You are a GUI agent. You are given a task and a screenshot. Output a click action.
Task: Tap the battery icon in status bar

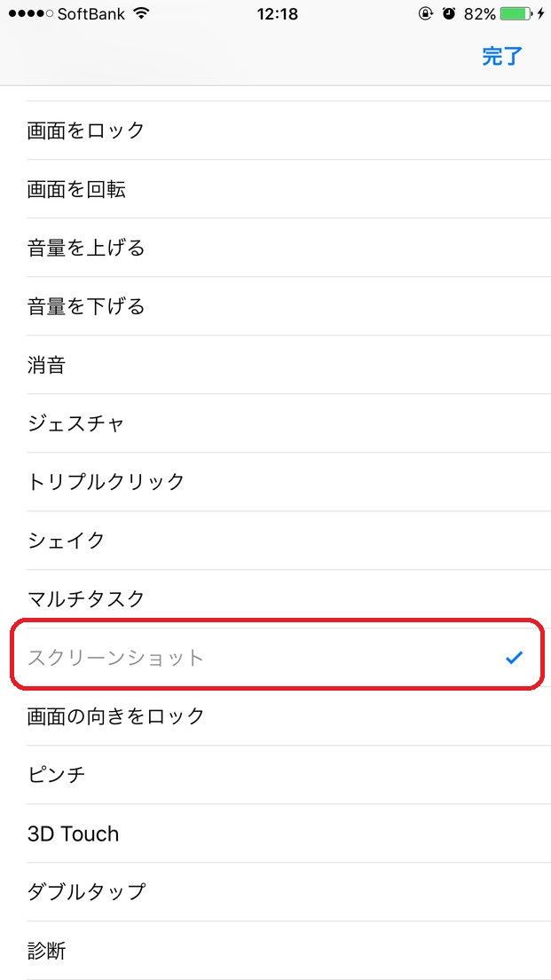(516, 13)
